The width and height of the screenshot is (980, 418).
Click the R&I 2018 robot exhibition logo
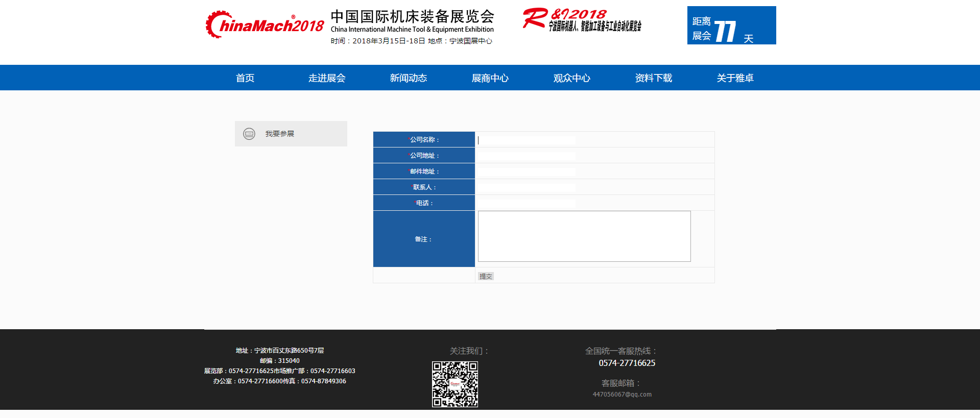click(582, 20)
